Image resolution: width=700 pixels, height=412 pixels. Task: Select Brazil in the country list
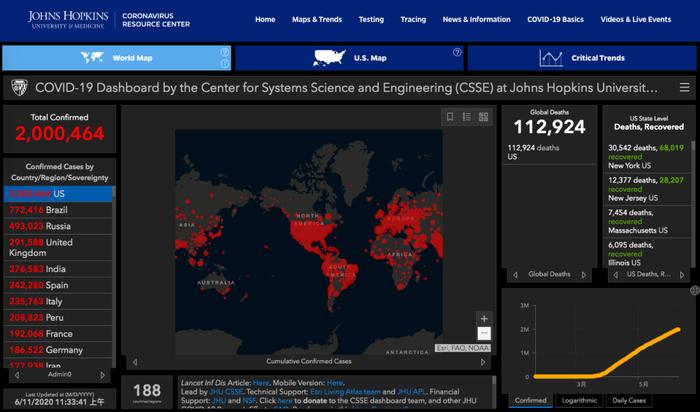tap(58, 210)
